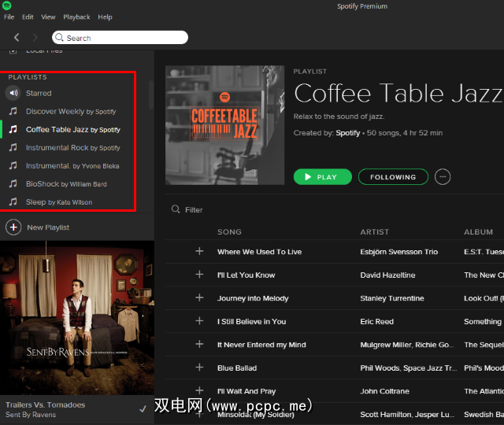Click music note icon beside Discover Weekly
This screenshot has width=504, height=425.
pyautogui.click(x=13, y=111)
